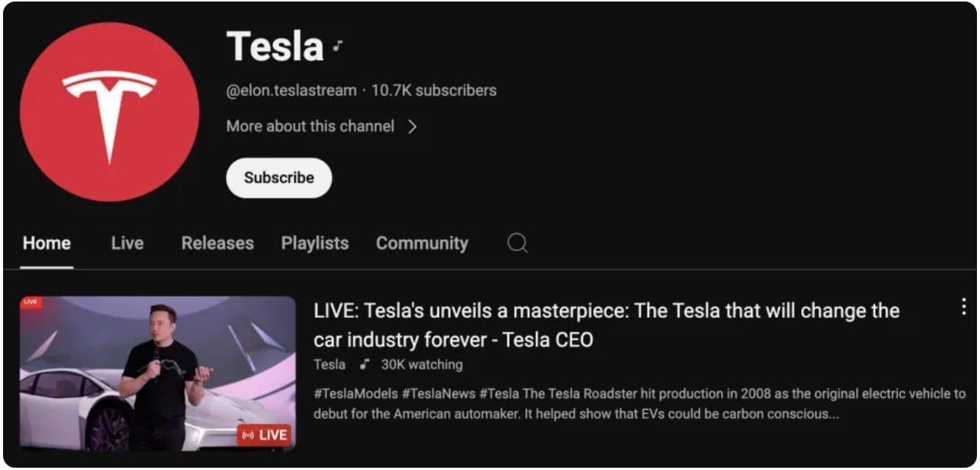980x470 pixels.
Task: Open the Community tab
Action: click(x=422, y=243)
